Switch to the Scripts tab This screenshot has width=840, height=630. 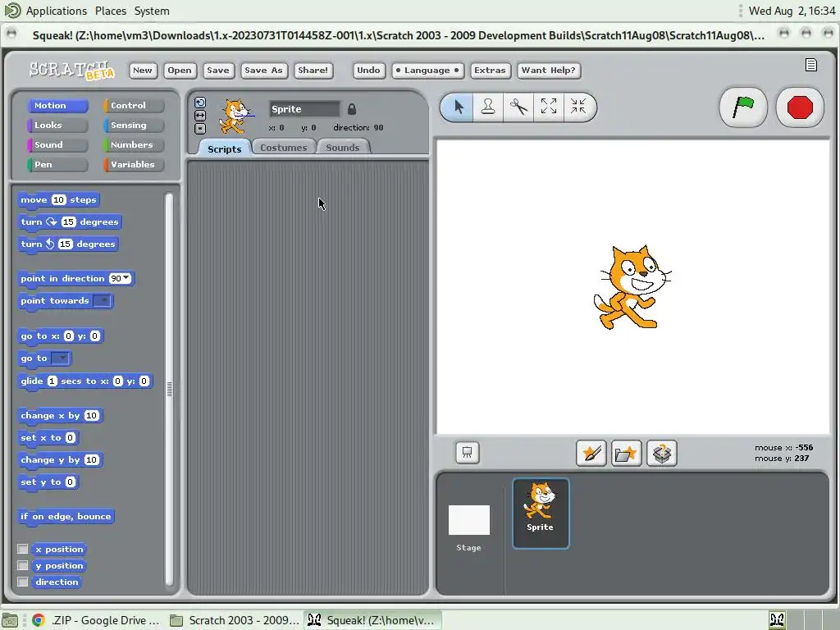[225, 149]
